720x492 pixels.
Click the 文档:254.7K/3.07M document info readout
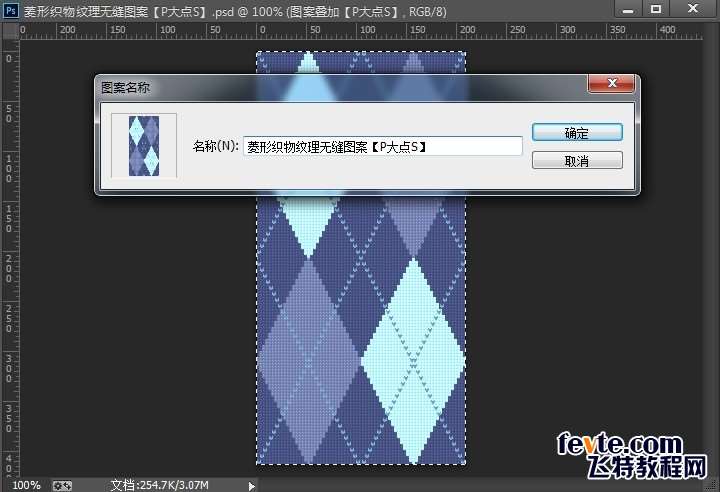160,485
